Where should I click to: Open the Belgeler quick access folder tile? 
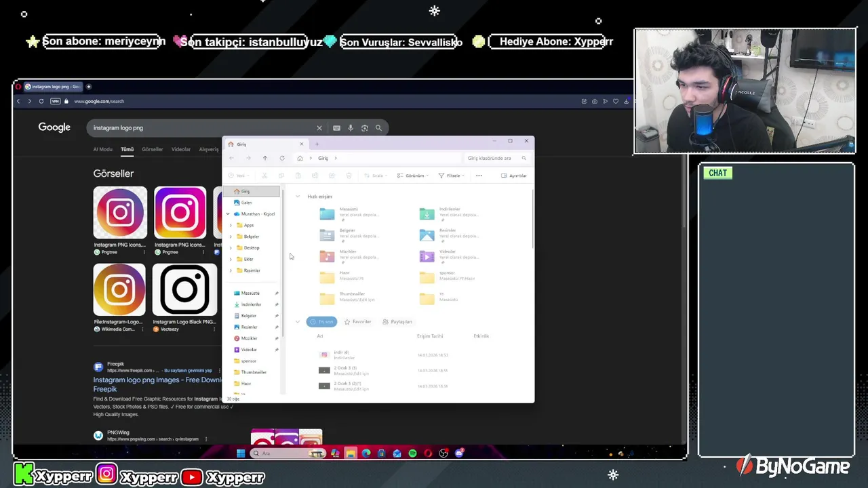(x=349, y=235)
